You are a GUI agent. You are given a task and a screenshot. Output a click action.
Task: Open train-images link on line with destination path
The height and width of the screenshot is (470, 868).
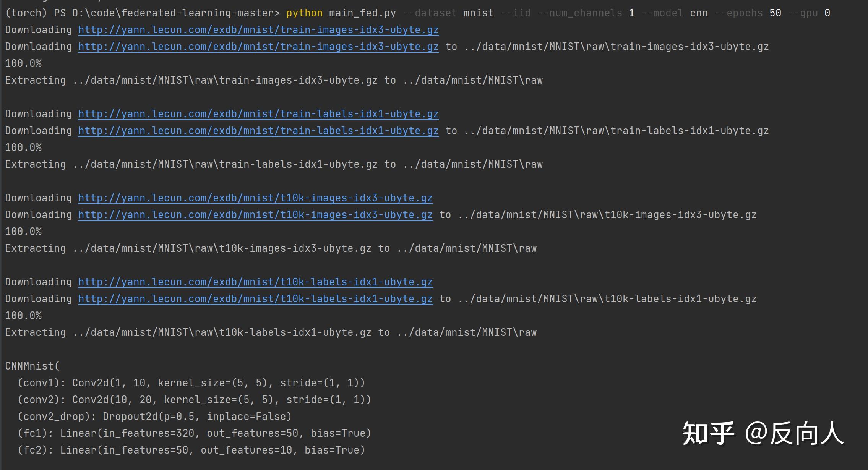[258, 47]
